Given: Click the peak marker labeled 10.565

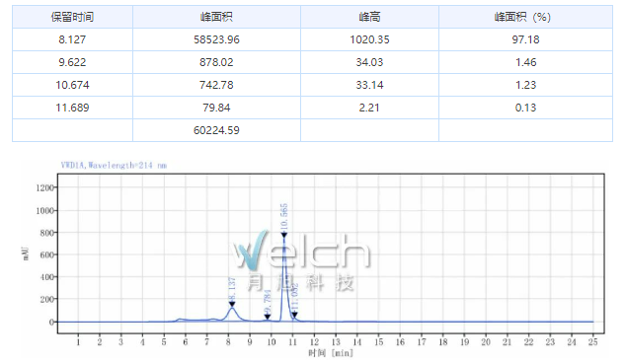Looking at the screenshot, I should pyautogui.click(x=283, y=235).
